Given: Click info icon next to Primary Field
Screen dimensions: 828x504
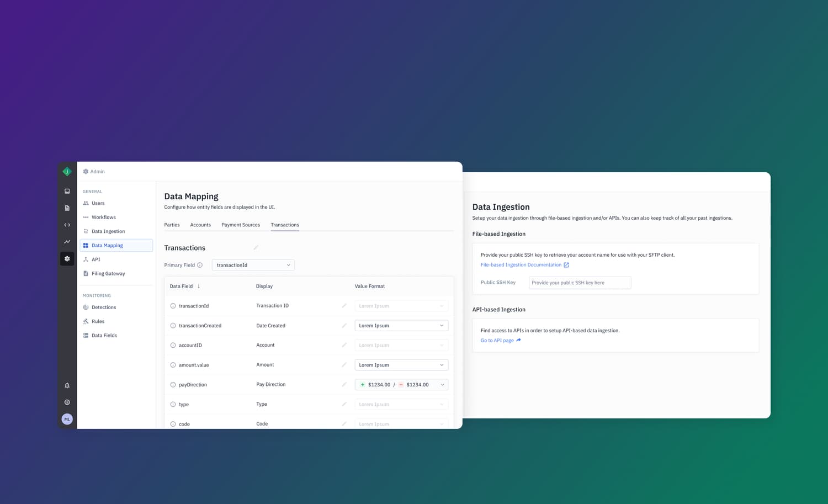Looking at the screenshot, I should pos(200,265).
